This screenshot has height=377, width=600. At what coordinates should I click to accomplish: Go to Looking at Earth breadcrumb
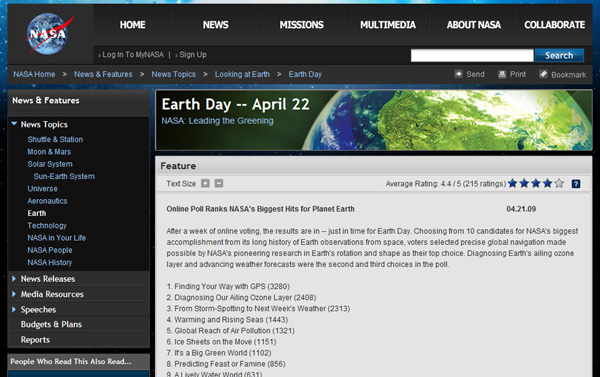[242, 74]
